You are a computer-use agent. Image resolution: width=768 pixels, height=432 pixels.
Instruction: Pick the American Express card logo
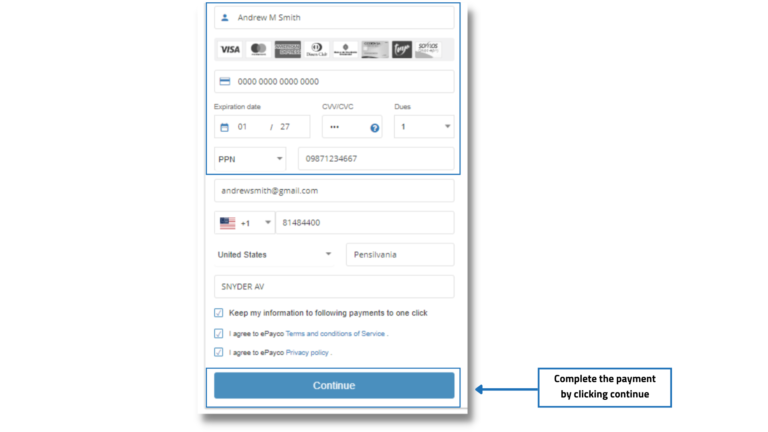point(287,49)
